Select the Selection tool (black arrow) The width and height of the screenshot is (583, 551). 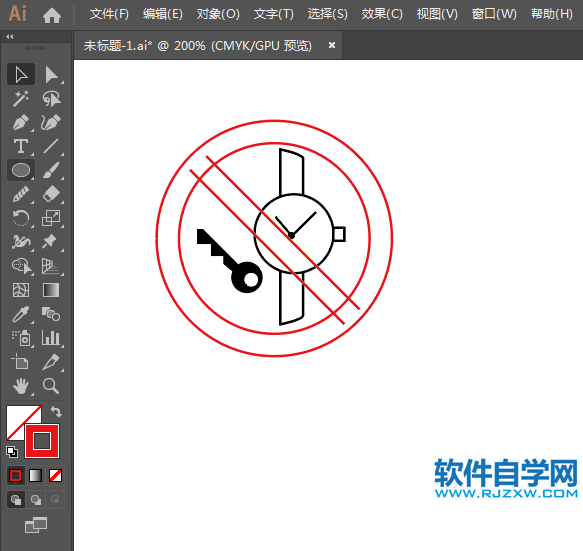pos(21,75)
